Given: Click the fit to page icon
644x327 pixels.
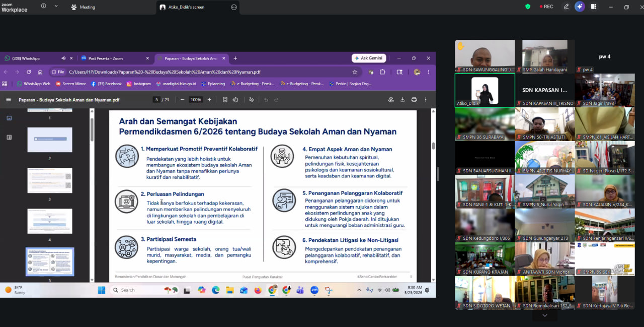Looking at the screenshot, I should (x=225, y=100).
